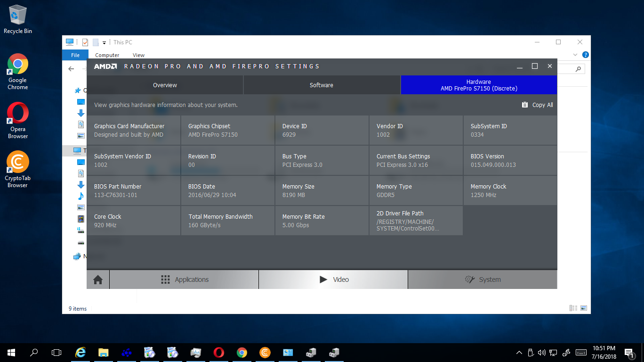Launch Opera from the taskbar
644x362 pixels.
[219, 353]
